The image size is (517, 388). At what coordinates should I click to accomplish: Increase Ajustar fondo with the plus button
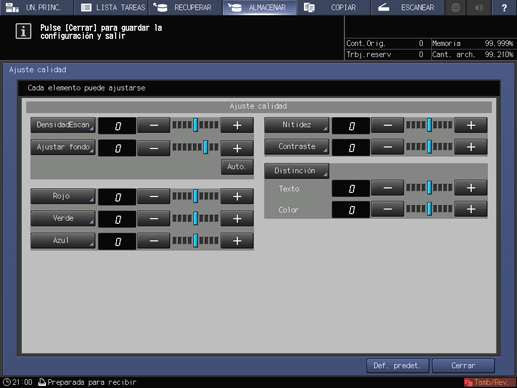click(237, 148)
